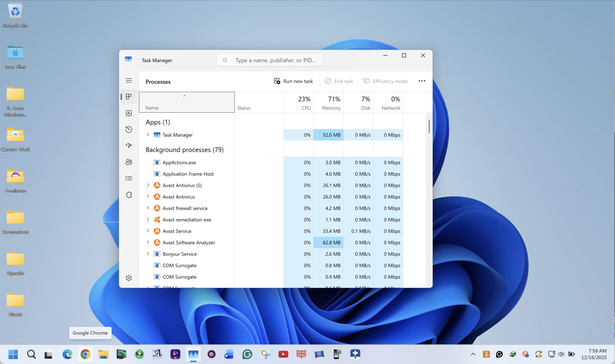This screenshot has width=615, height=364.
Task: Expand the single Avast Antivirus process
Action: 148,197
